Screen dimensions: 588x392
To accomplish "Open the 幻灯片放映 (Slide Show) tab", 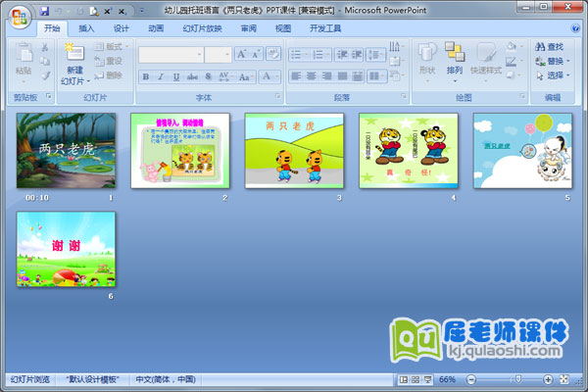I will [202, 28].
